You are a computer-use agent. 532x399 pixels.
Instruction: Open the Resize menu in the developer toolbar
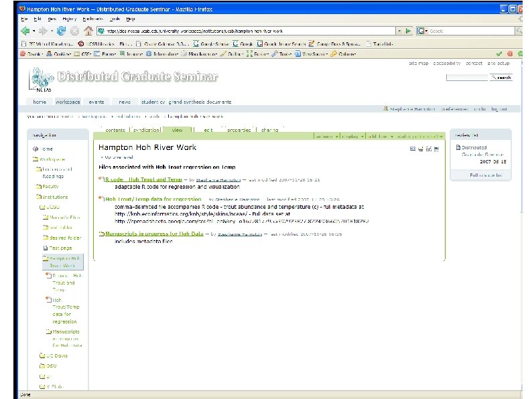[x=258, y=54]
